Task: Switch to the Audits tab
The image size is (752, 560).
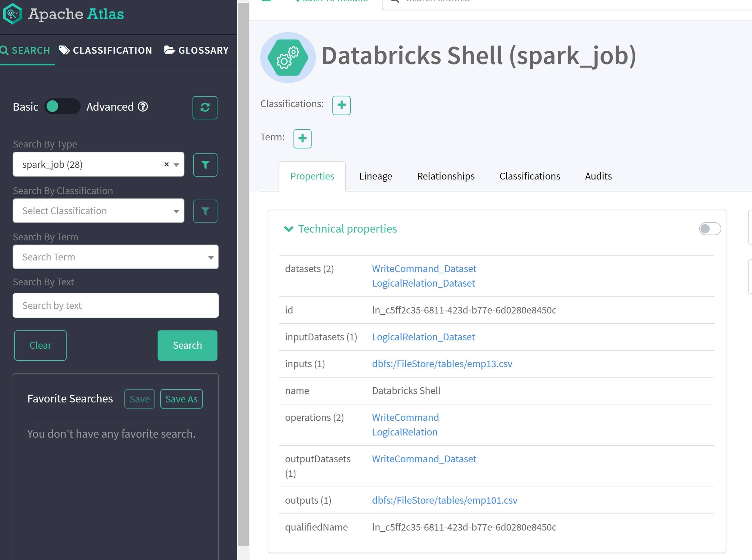Action: (598, 176)
